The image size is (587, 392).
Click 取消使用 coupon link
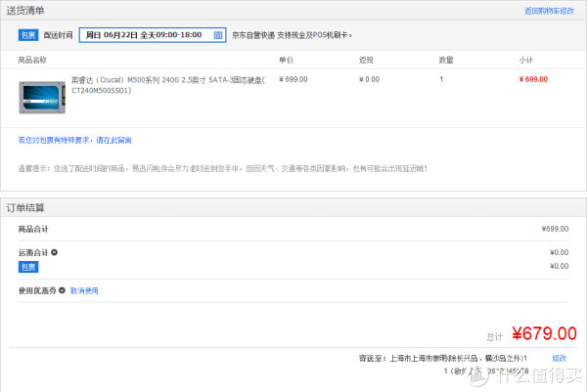coord(84,290)
